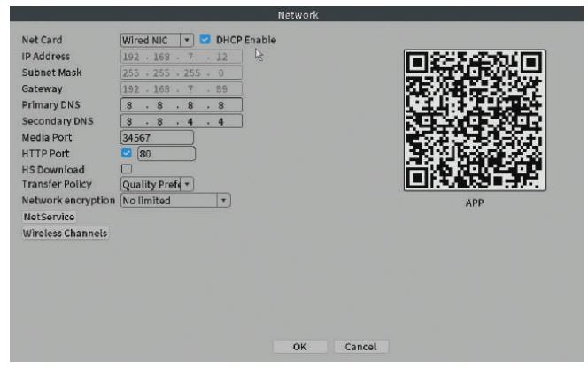Click the Subnet Mask field
The height and width of the screenshot is (368, 588).
tap(181, 73)
